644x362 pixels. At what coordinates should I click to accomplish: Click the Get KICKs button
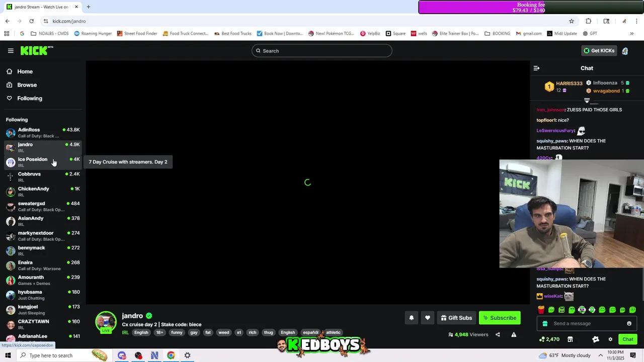point(599,51)
